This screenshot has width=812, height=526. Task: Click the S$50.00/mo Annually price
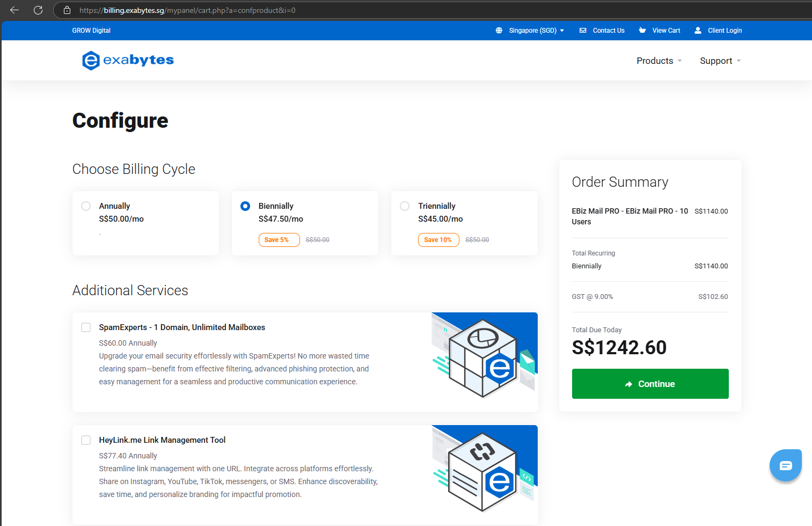pyautogui.click(x=121, y=219)
